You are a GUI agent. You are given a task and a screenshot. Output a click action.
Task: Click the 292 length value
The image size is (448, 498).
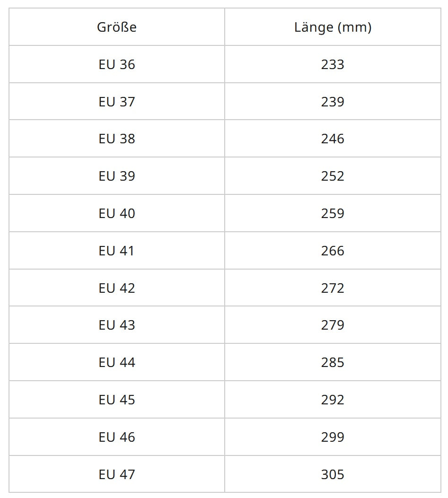(x=333, y=400)
